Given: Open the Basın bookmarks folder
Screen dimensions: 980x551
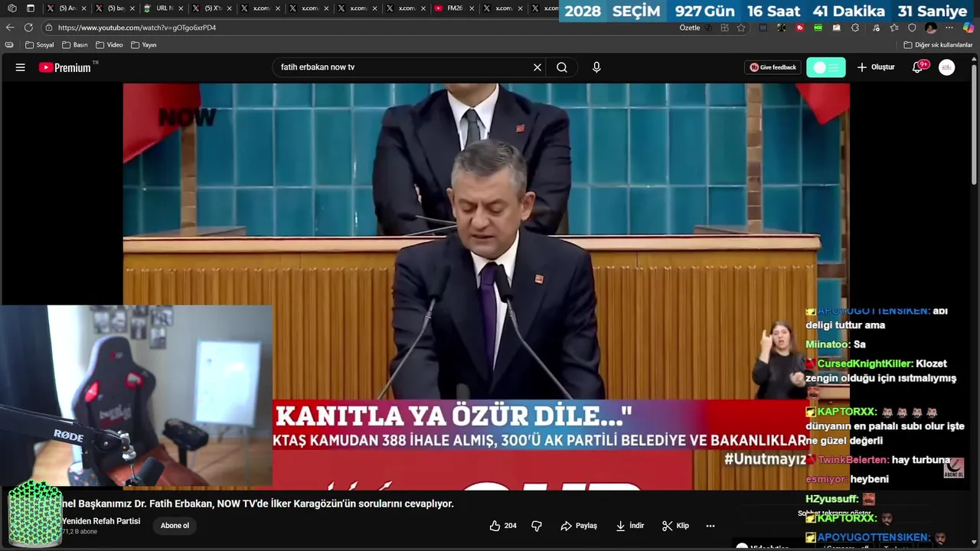Looking at the screenshot, I should click(75, 45).
